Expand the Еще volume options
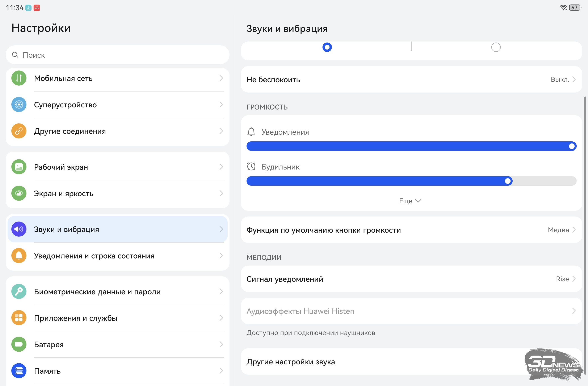This screenshot has width=588, height=386. point(410,201)
